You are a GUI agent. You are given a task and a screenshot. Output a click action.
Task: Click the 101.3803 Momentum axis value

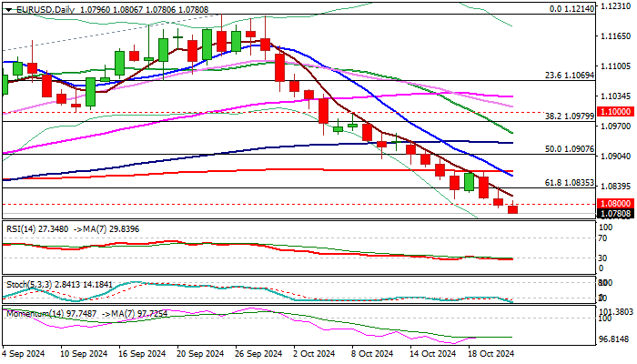pos(616,312)
